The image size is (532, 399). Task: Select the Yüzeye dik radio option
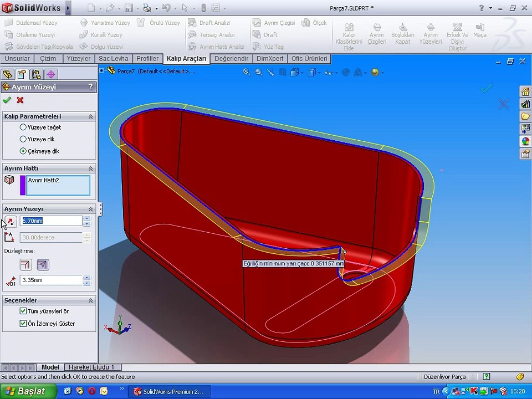(x=23, y=139)
